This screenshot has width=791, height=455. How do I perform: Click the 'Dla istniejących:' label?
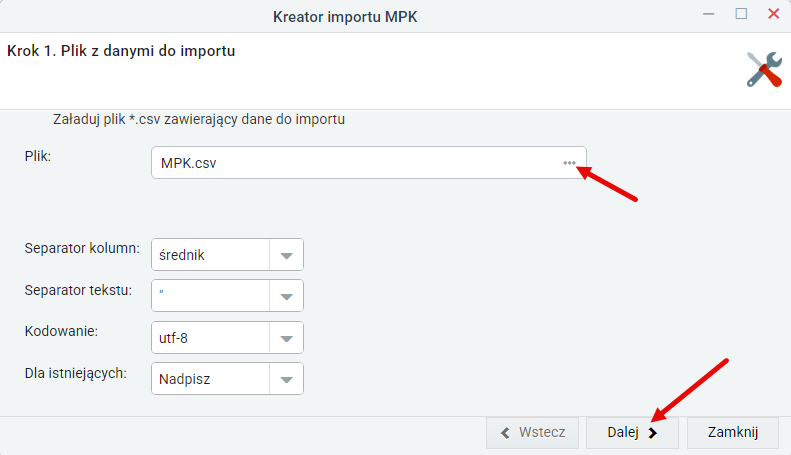(x=76, y=373)
